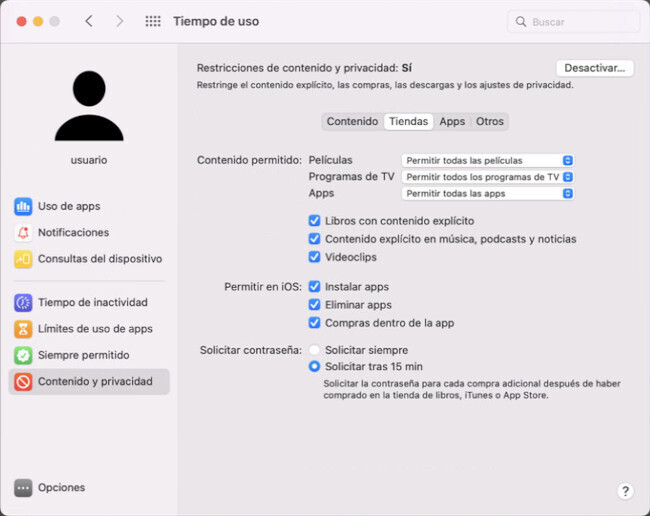The width and height of the screenshot is (650, 516).
Task: Open the Apps permitted content dropdown
Action: [x=487, y=194]
